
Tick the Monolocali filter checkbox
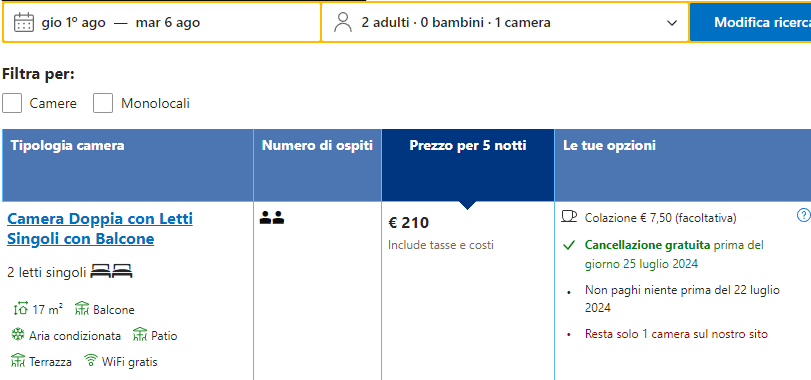click(103, 103)
